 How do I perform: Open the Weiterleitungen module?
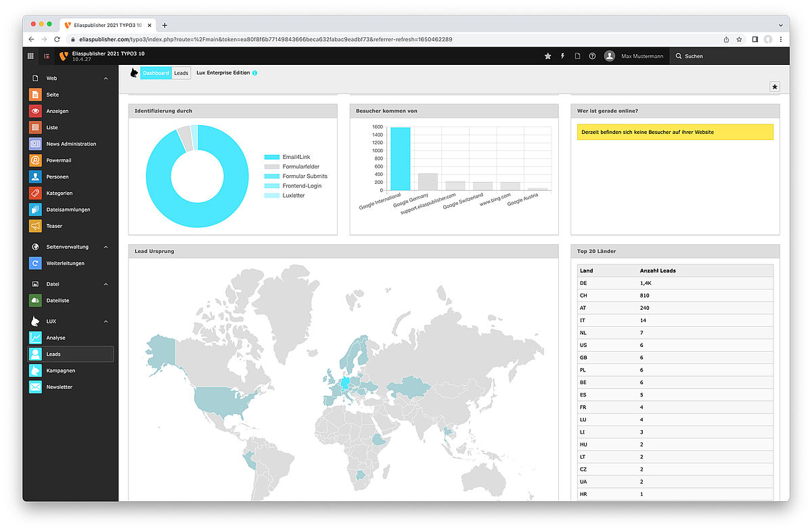[x=65, y=263]
